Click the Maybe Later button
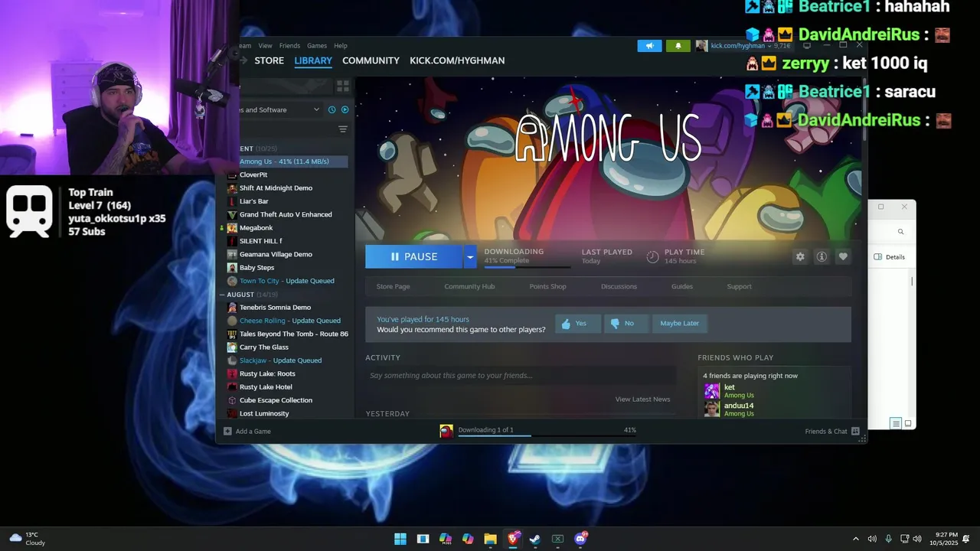 (x=679, y=324)
